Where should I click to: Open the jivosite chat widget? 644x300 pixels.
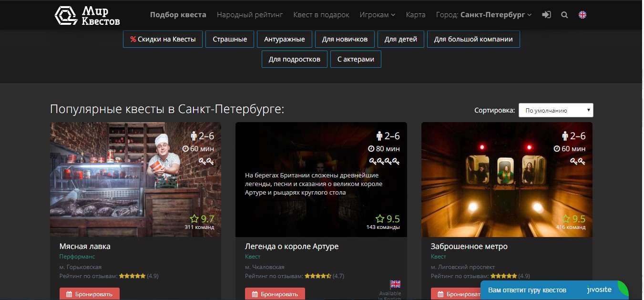554,290
